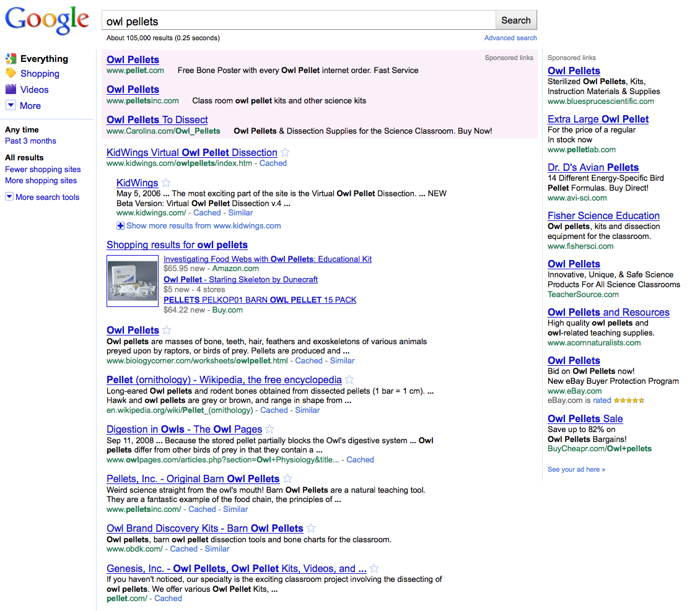Open Pellet (ornithology) Wikipedia article link
Viewport: 700px width, 611px height.
[224, 379]
